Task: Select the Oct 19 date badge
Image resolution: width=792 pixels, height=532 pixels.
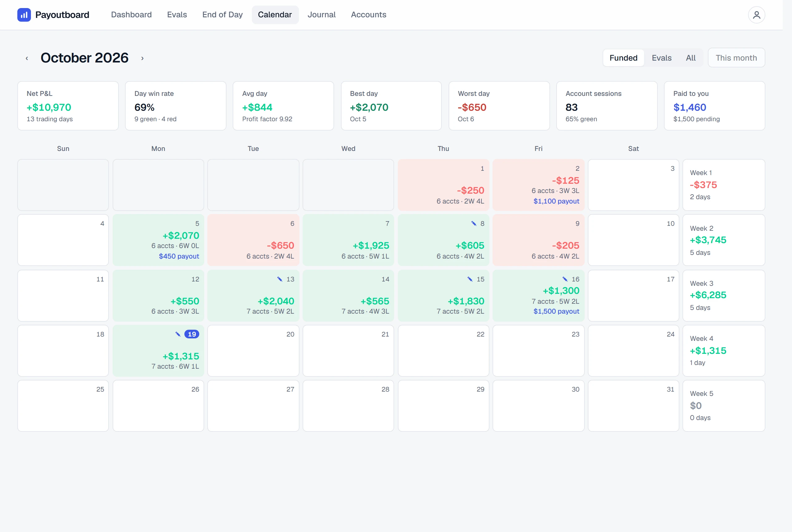Action: click(x=192, y=334)
